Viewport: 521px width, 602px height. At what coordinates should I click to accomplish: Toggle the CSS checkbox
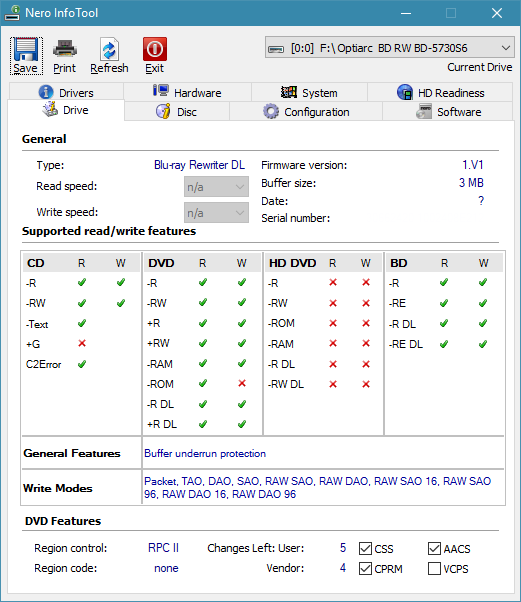365,549
